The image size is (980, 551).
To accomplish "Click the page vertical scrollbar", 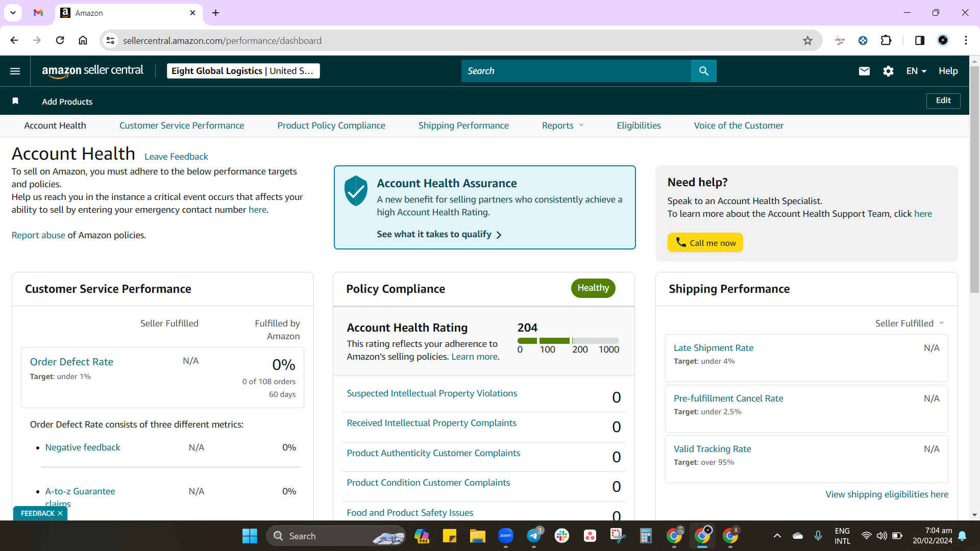I will 974,180.
